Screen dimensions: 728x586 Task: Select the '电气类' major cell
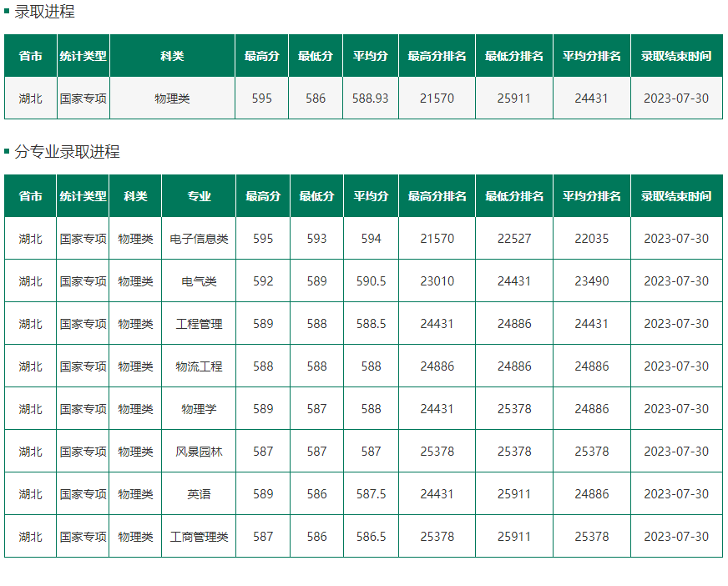[x=199, y=281]
